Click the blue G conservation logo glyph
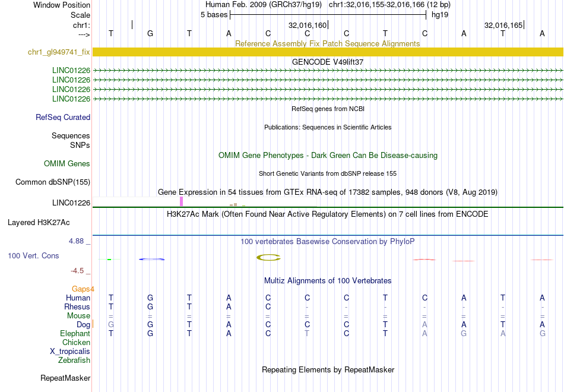This screenshot has width=564, height=392. click(x=151, y=259)
